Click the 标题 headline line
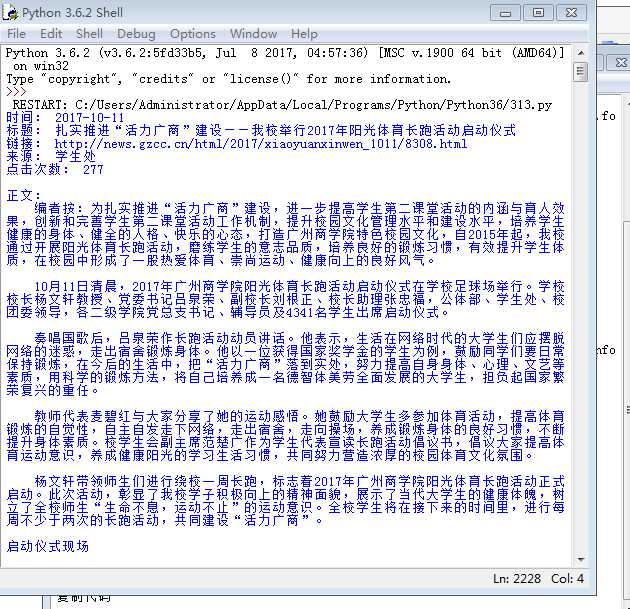This screenshot has width=630, height=609. pos(261,131)
